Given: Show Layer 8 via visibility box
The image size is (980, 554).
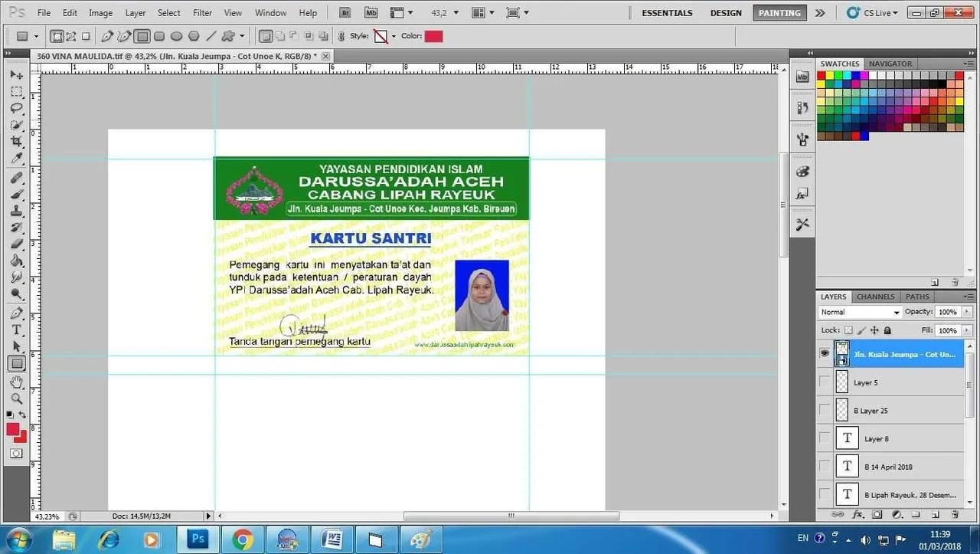Looking at the screenshot, I should [825, 438].
